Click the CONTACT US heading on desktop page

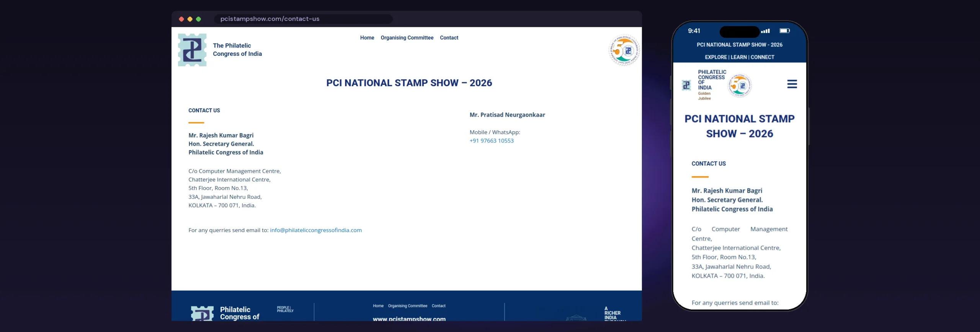coord(204,110)
